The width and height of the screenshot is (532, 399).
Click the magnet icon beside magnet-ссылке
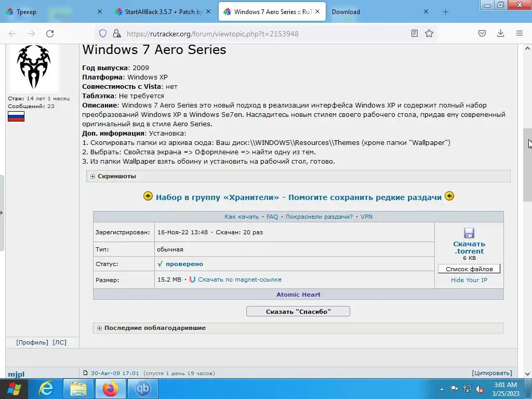[192, 280]
